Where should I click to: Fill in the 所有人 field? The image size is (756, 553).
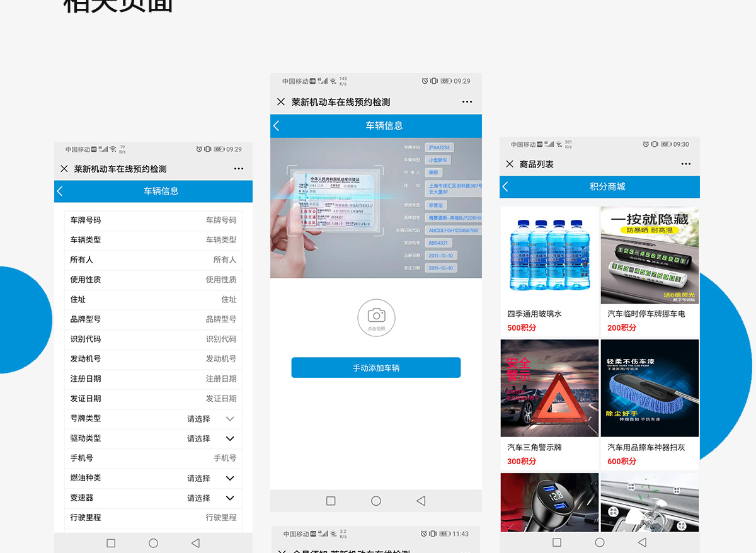coord(153,259)
